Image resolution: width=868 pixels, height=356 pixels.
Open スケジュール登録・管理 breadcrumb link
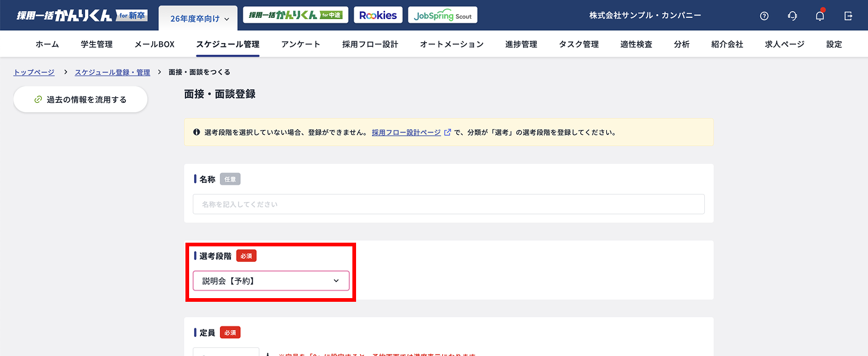112,72
